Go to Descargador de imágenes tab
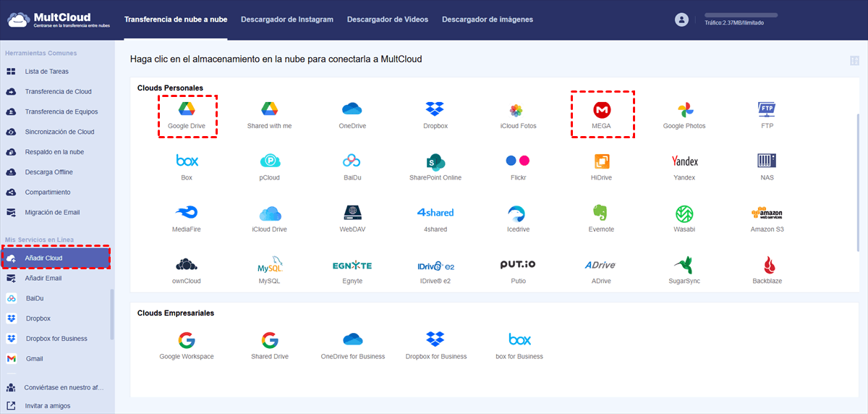 point(488,20)
